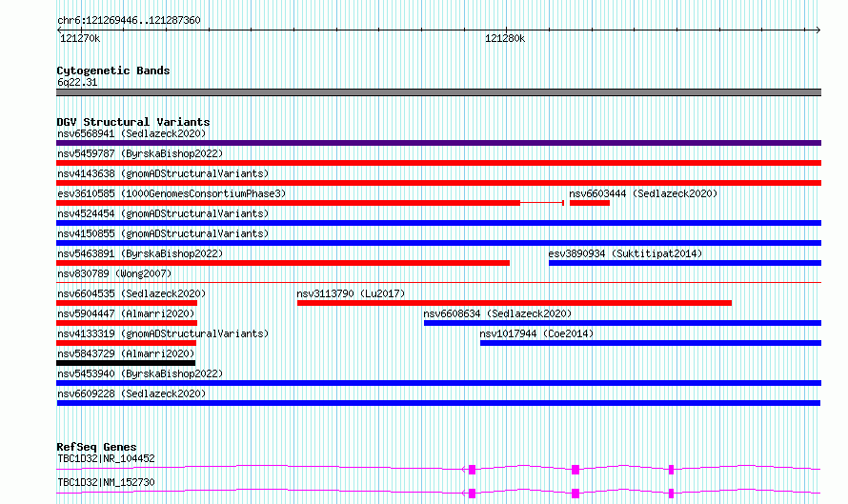Click the gray 6q22.31 cytogenetic band

438,92
